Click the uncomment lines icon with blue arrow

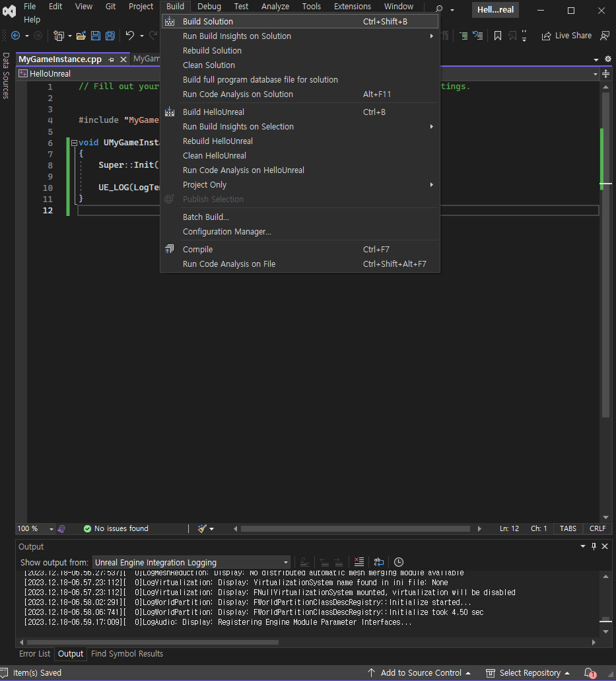[478, 36]
